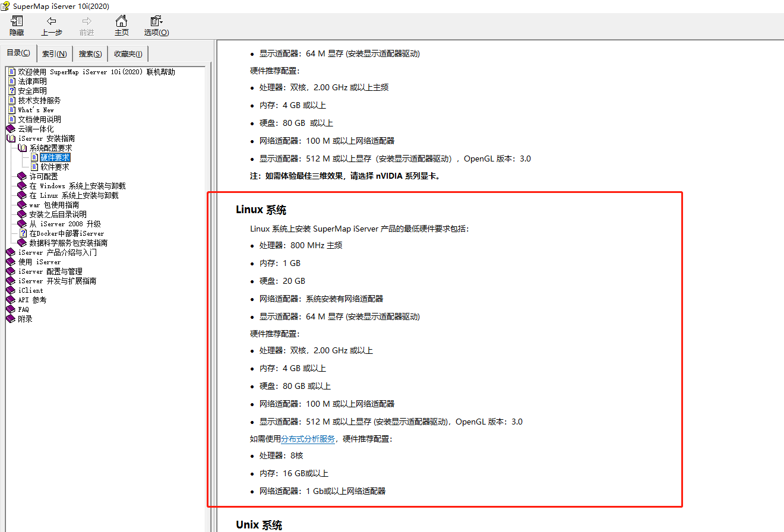Click open book icon beside 系统配置要求
The width and height of the screenshot is (784, 532).
coord(23,148)
